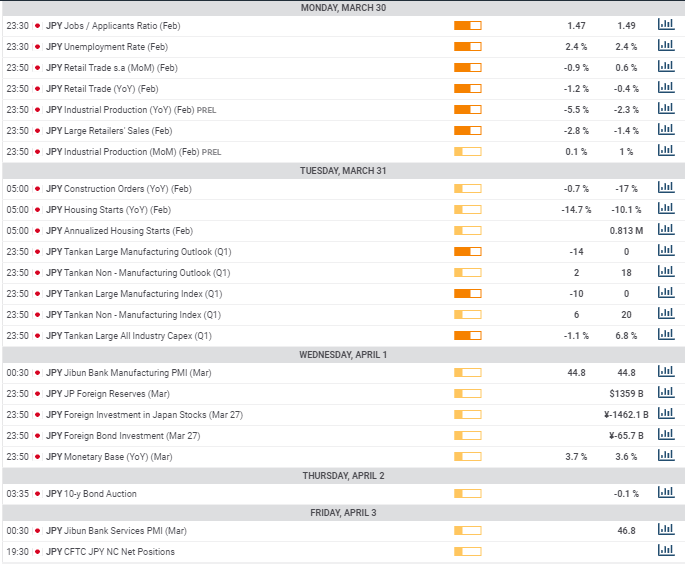Open chart icon for Jobs / Applicants Ratio

pos(665,25)
